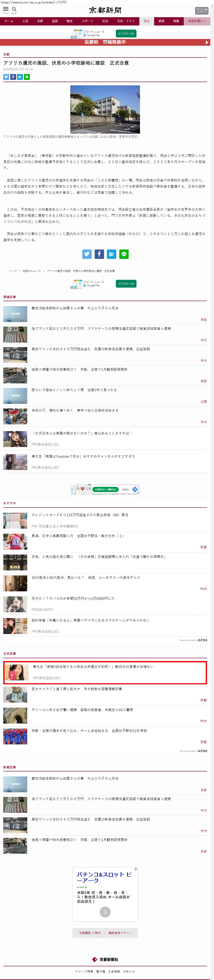
Task: Click the デジタル版ログイン button
Action: click(201, 10)
